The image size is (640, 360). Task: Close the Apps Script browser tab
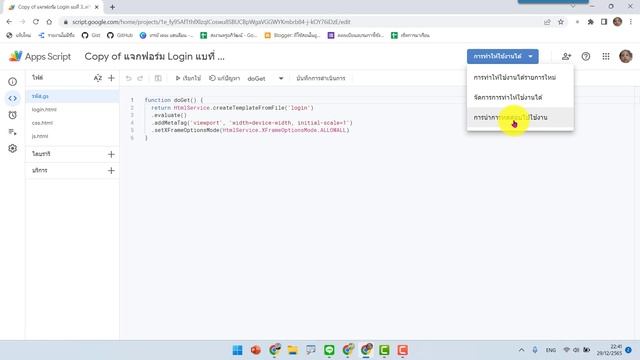pyautogui.click(x=97, y=7)
